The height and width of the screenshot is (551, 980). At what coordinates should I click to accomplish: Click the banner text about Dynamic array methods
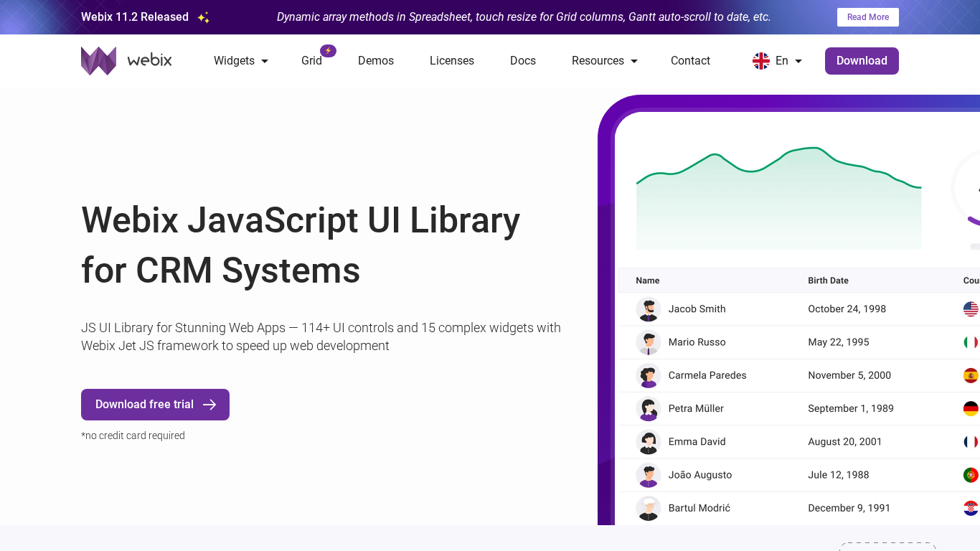coord(524,17)
